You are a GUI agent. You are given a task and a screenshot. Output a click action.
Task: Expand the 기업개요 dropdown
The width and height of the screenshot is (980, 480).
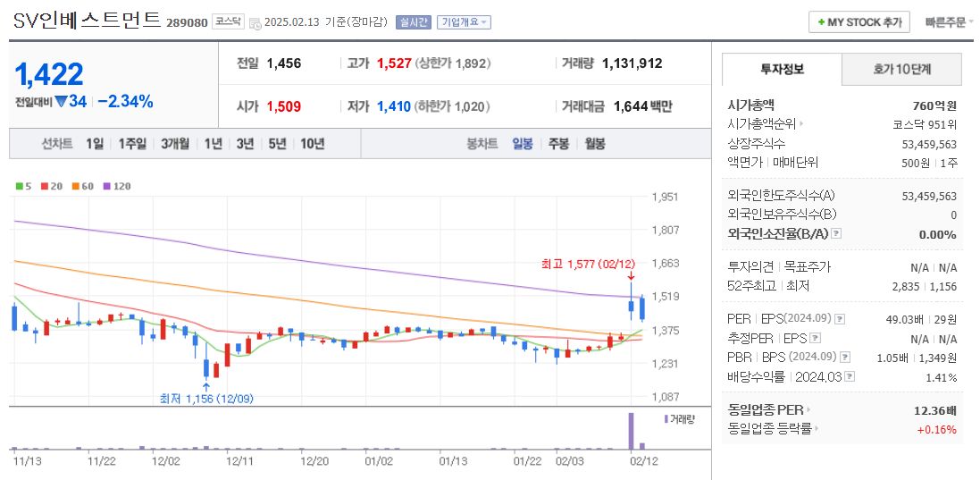[x=464, y=21]
